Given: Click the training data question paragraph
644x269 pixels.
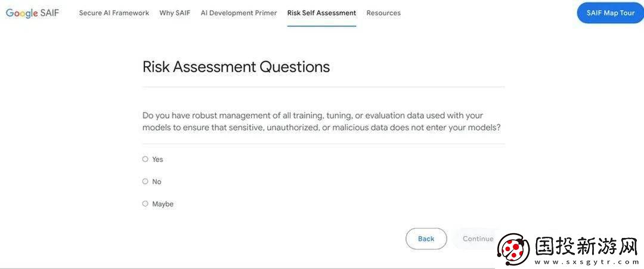Looking at the screenshot, I should (x=321, y=122).
